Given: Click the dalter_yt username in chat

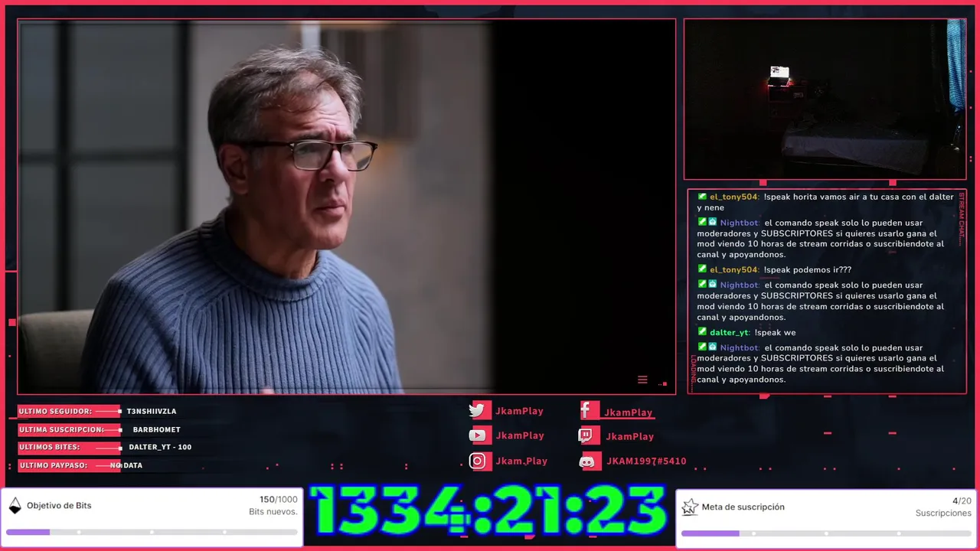Looking at the screenshot, I should (730, 333).
